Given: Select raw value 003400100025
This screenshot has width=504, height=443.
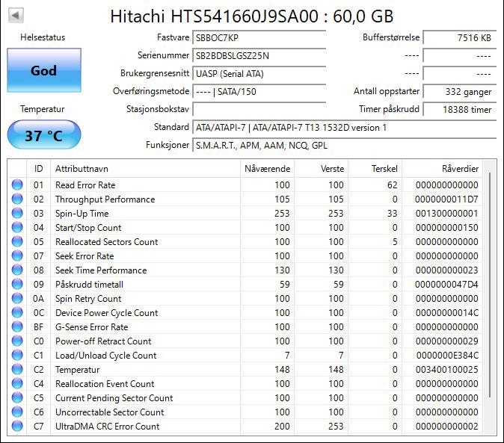Looking at the screenshot, I should [x=446, y=370].
